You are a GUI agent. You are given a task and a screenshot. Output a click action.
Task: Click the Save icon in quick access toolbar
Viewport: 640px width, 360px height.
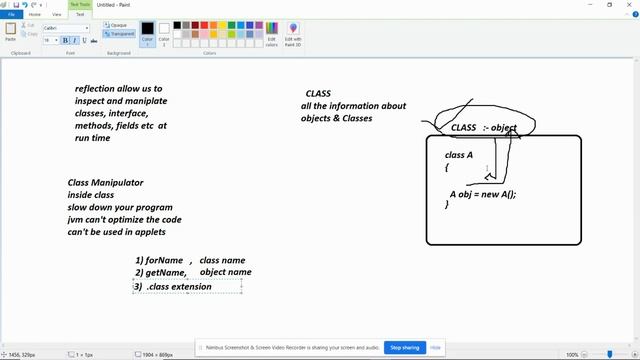coord(16,5)
